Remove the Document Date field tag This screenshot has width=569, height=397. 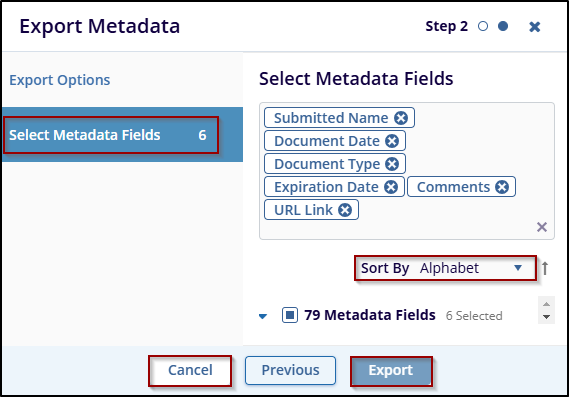pyautogui.click(x=392, y=141)
